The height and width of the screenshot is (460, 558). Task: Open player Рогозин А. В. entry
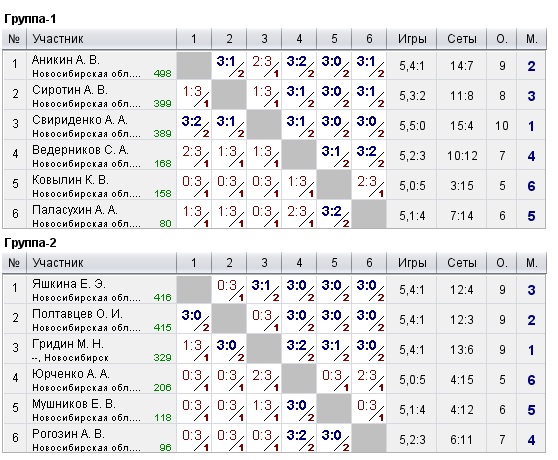click(68, 434)
